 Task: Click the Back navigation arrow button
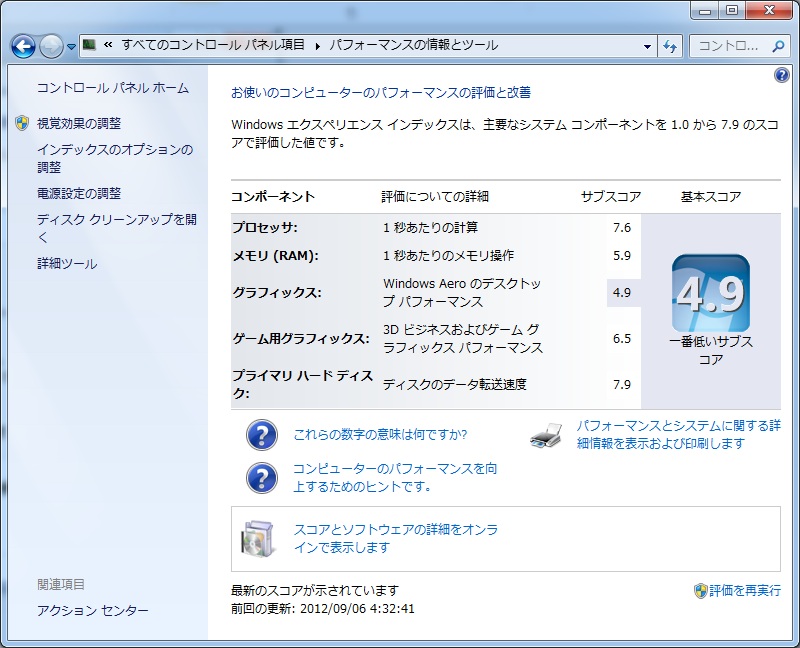click(24, 46)
